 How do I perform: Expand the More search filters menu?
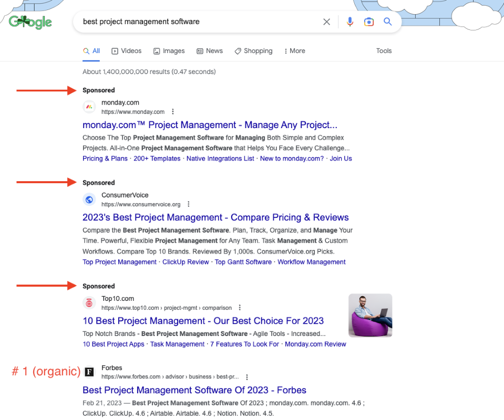295,51
